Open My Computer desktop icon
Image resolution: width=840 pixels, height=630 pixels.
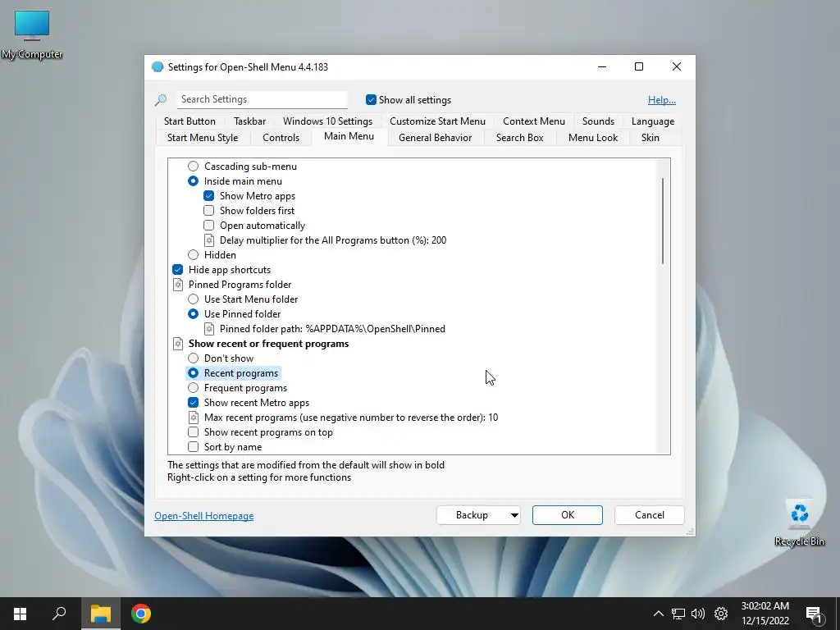(x=32, y=34)
